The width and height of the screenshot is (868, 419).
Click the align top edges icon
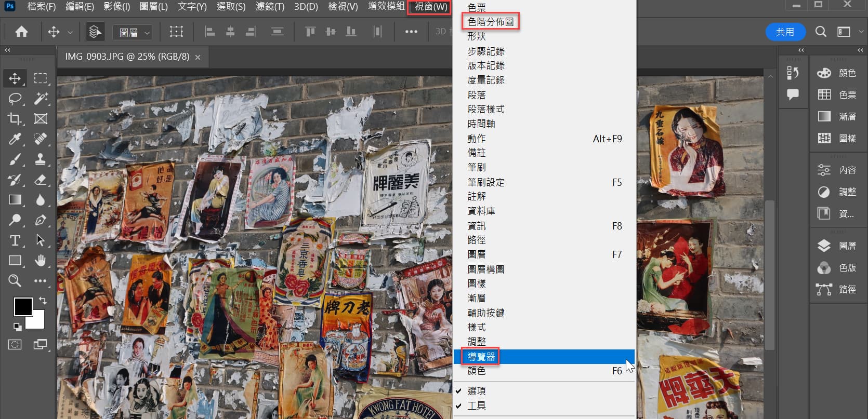pos(310,32)
